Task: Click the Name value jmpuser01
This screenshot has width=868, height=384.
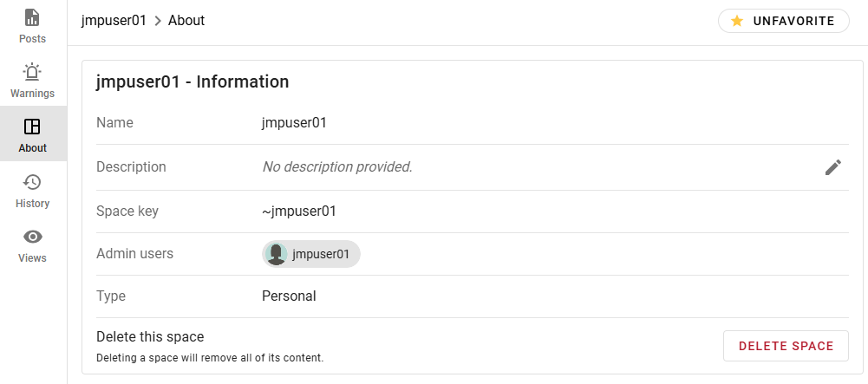Action: (294, 123)
